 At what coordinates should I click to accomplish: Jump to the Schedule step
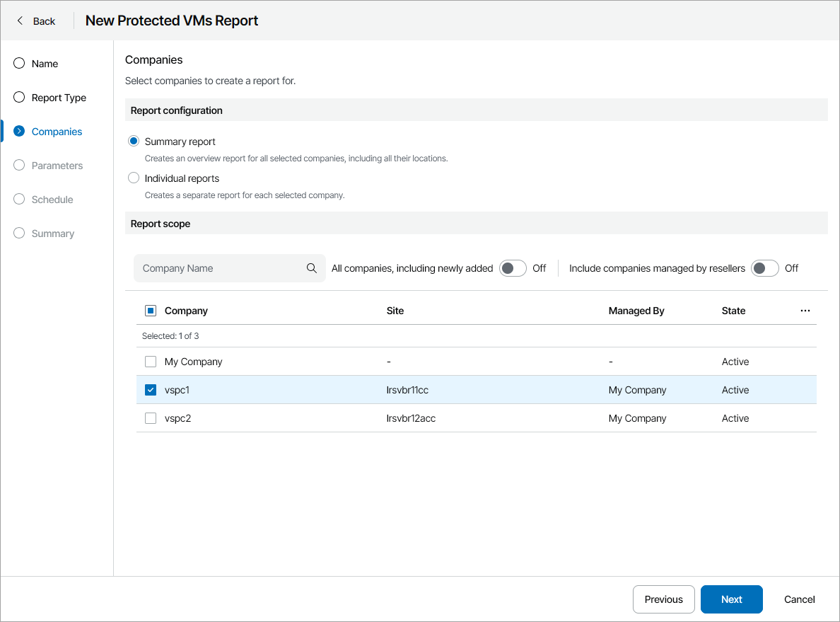tap(52, 200)
